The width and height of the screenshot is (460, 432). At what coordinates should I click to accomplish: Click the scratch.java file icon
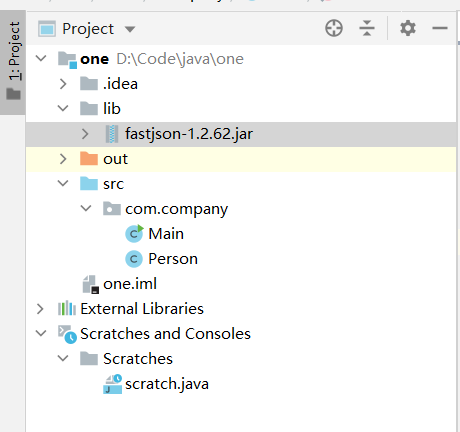click(113, 384)
